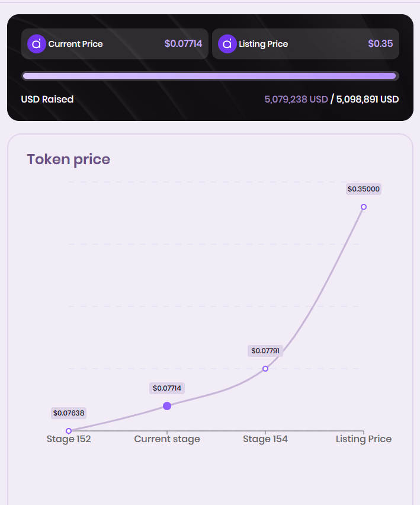Click the token logo beside Listing Price
Viewport: 420px width, 505px height.
(x=227, y=43)
